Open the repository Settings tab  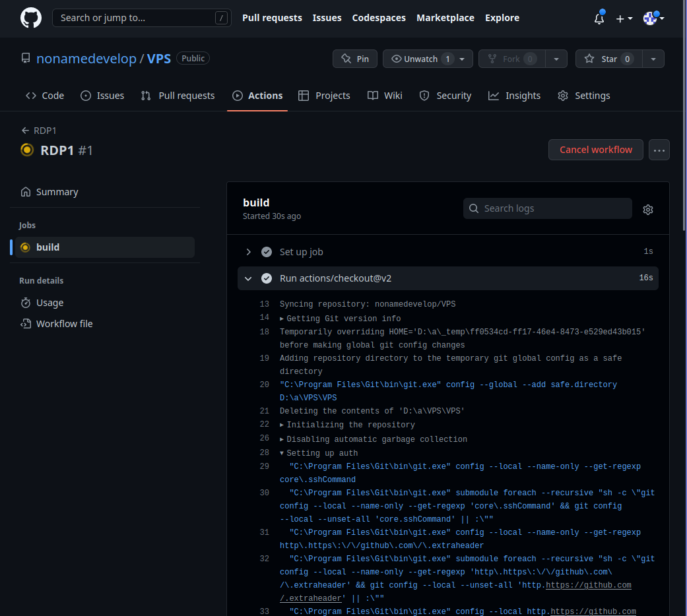pos(583,96)
